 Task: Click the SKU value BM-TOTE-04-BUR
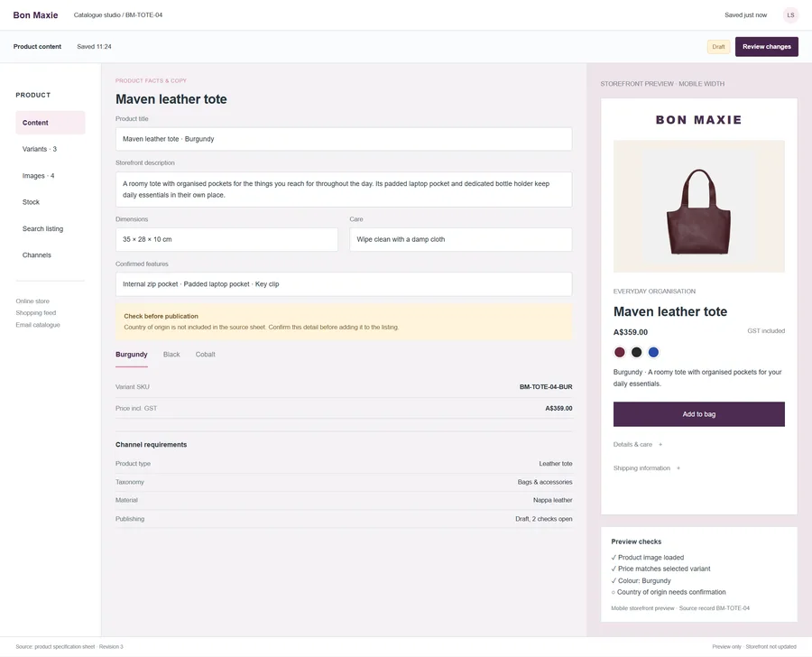pos(546,387)
